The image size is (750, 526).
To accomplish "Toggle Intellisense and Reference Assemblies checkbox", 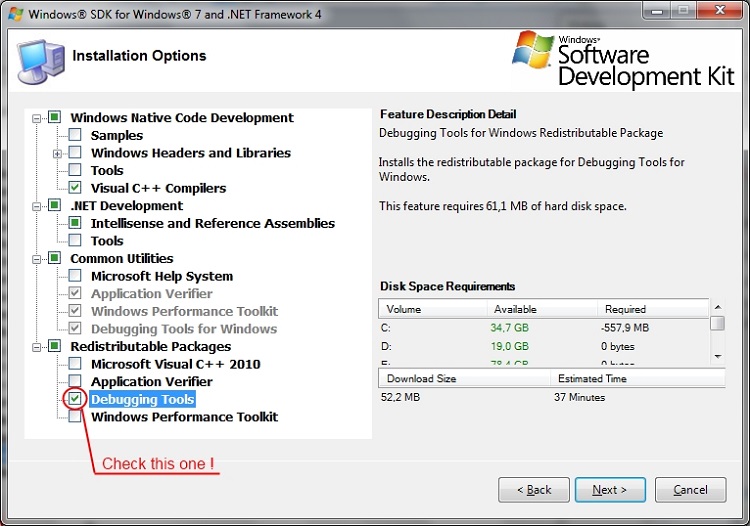I will coord(75,223).
